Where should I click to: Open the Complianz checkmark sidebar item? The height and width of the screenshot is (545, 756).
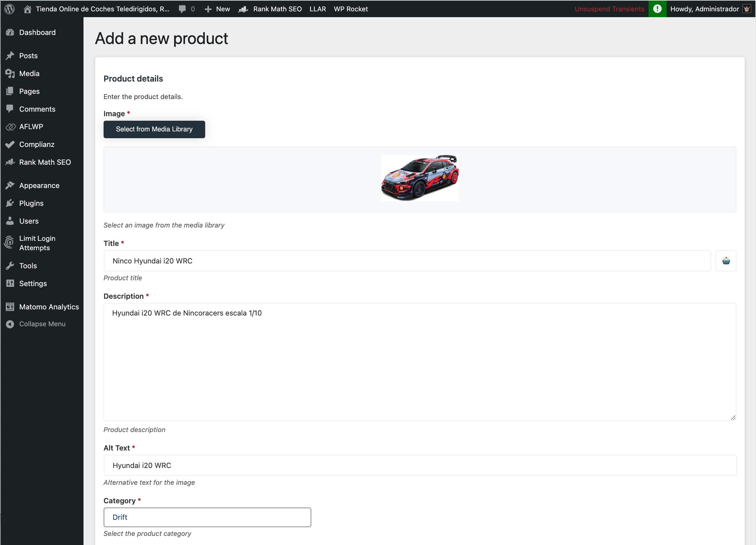(10, 144)
